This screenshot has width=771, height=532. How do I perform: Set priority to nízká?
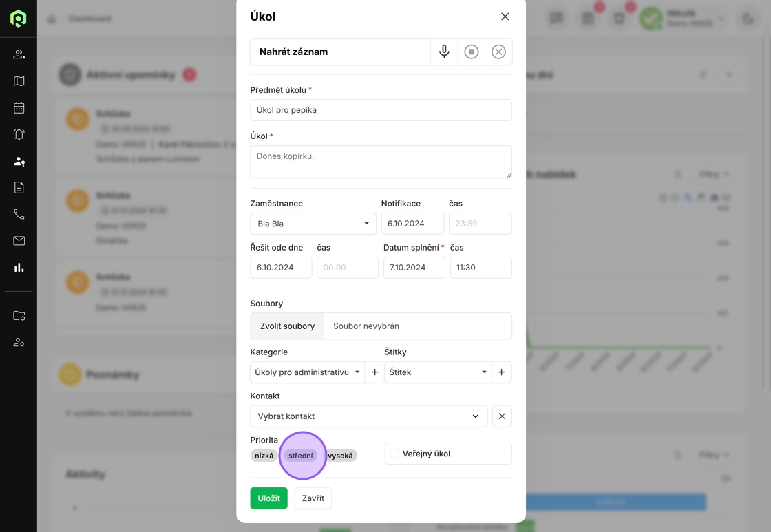[264, 456]
